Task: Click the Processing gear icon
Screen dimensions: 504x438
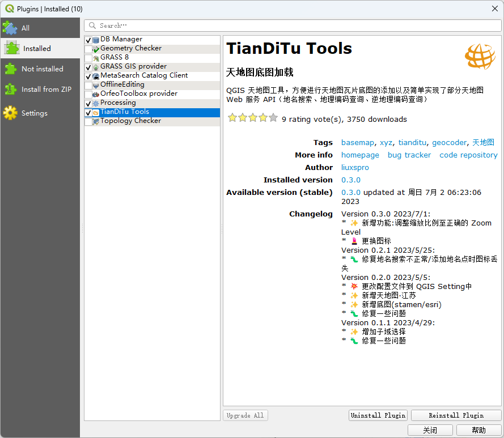Action: click(x=96, y=103)
